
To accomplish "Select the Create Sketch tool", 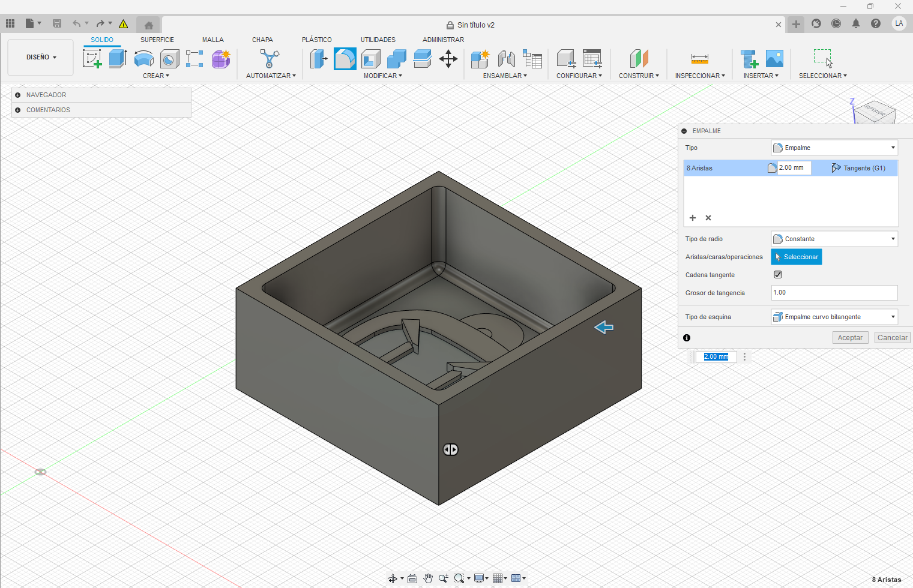I will 92,59.
